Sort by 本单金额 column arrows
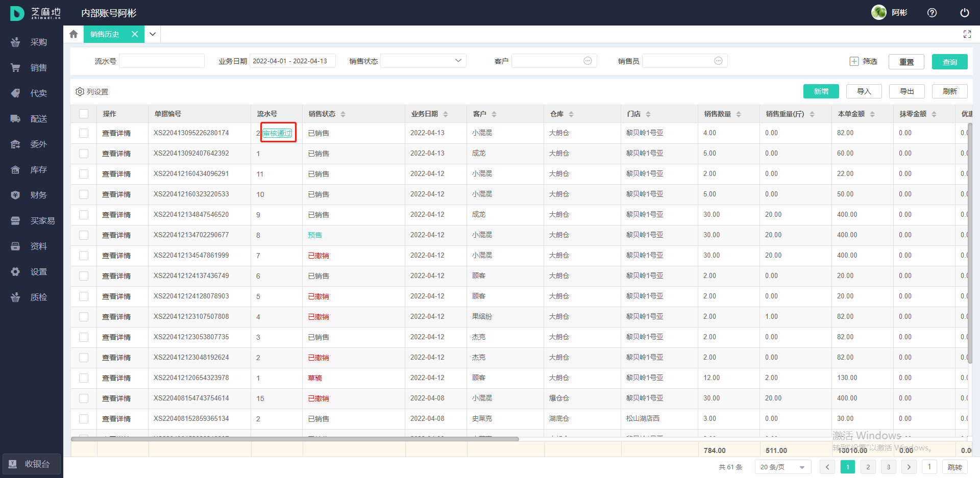Viewport: 980px width, 478px height. tap(872, 114)
